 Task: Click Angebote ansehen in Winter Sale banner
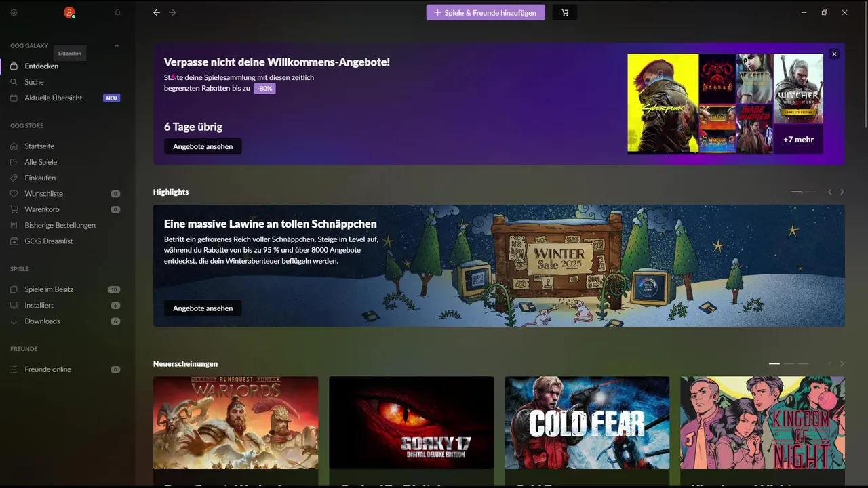[203, 308]
